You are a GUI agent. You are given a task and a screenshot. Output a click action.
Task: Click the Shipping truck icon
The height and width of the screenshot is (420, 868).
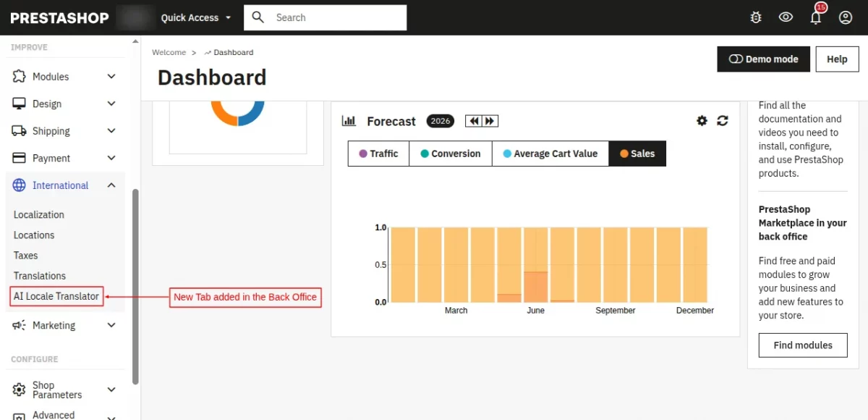click(x=20, y=131)
